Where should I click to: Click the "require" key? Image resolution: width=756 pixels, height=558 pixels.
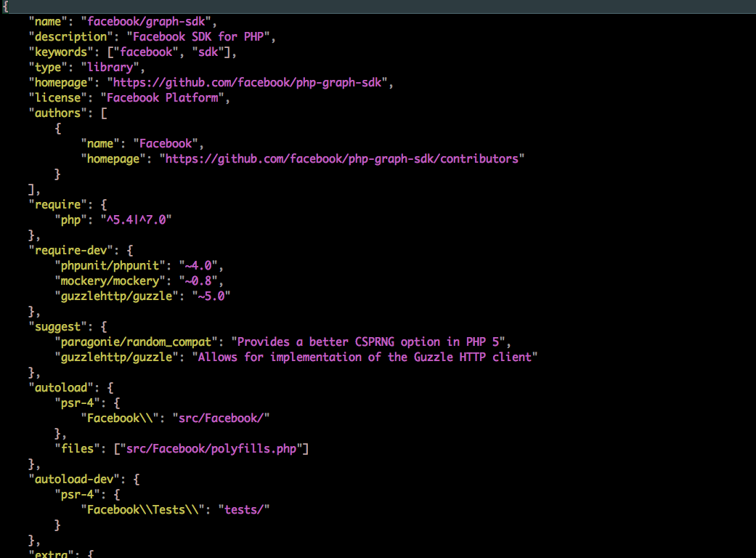click(58, 205)
